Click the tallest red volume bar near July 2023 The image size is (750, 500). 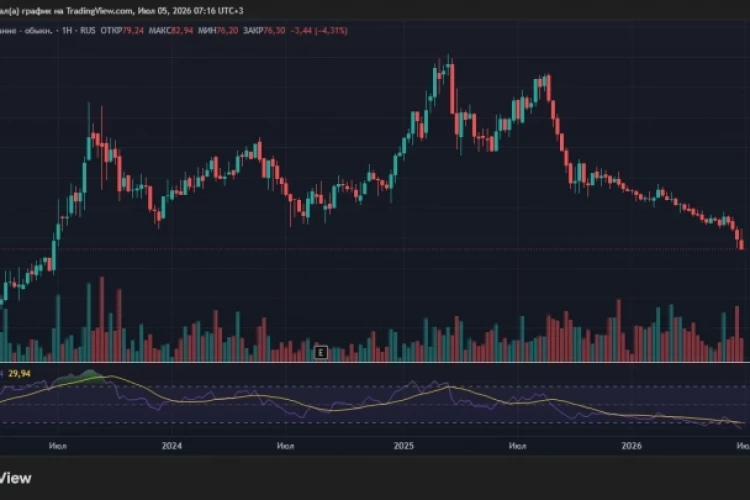pyautogui.click(x=101, y=319)
